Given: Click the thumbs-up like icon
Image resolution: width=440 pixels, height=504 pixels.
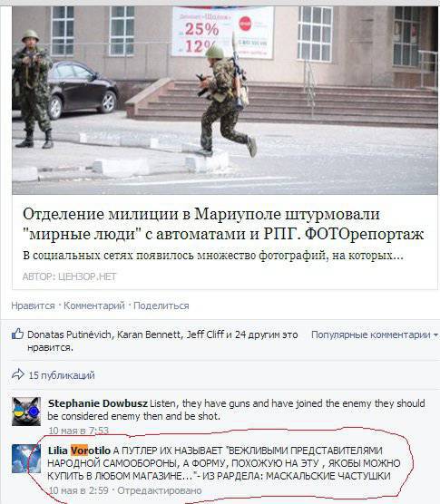Looking at the screenshot, I should tap(17, 334).
